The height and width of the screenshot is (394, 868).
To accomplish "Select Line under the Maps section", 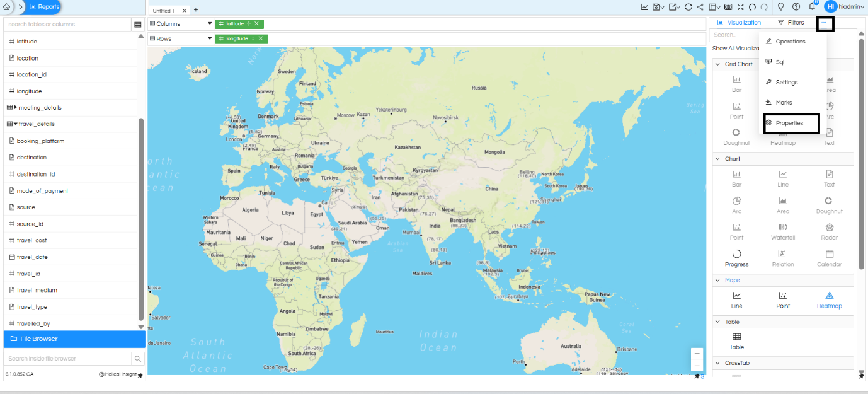I will pos(736,300).
